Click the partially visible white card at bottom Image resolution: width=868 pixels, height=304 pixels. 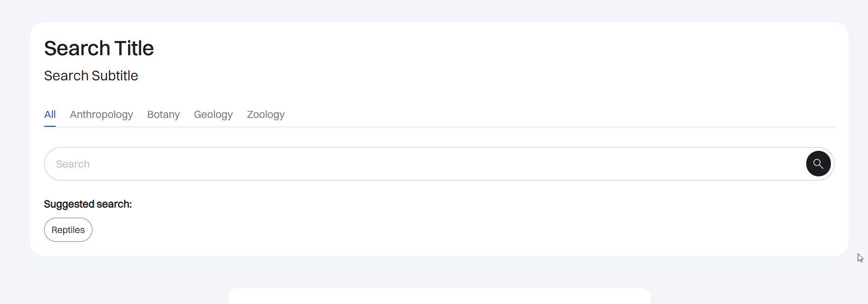pyautogui.click(x=439, y=296)
